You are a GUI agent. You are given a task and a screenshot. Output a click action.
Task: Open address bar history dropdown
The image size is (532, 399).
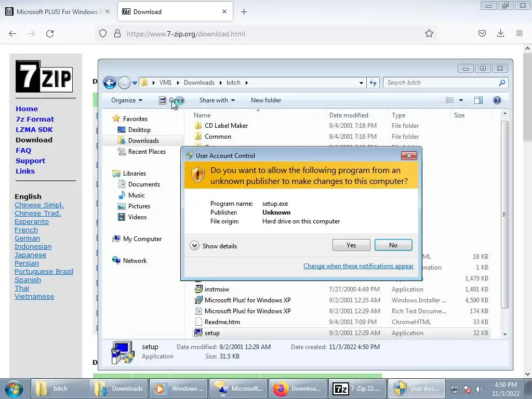point(361,83)
